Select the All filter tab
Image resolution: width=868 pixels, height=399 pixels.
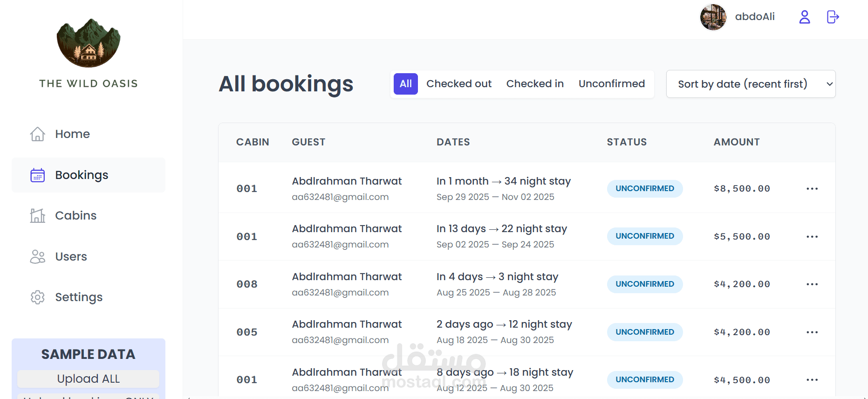[x=405, y=84]
